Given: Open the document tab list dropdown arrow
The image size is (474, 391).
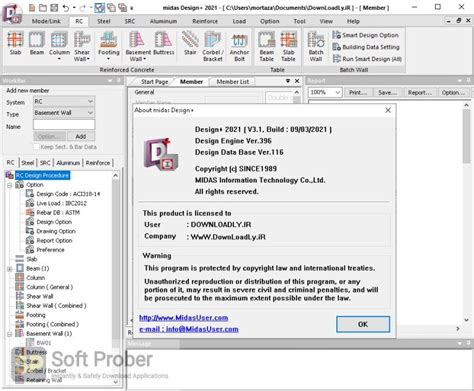Looking at the screenshot, I should 288,81.
